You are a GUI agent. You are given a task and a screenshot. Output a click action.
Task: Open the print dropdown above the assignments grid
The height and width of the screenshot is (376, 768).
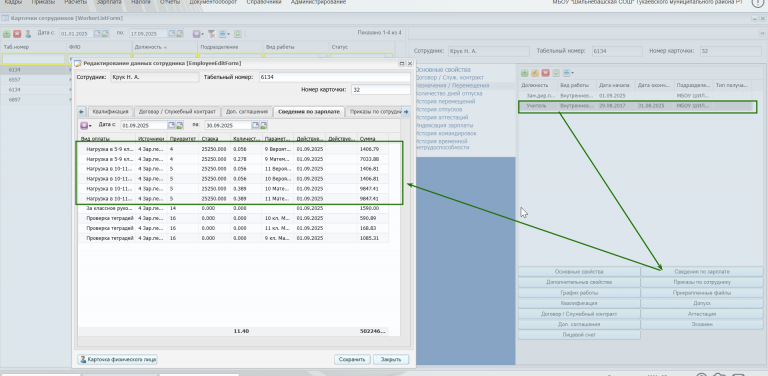tap(569, 73)
